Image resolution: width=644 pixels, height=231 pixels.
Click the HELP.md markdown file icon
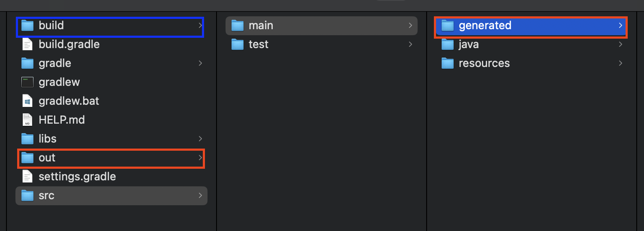coord(27,120)
